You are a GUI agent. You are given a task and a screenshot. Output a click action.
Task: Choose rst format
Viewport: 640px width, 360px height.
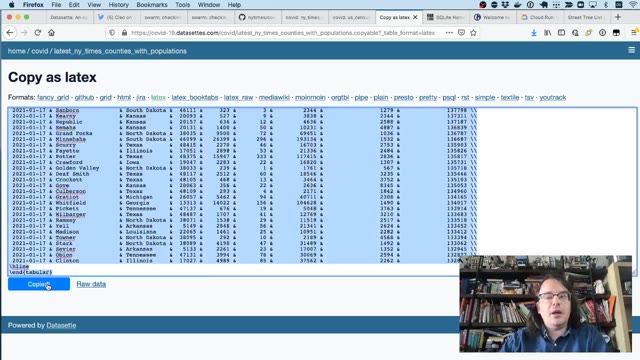click(465, 98)
